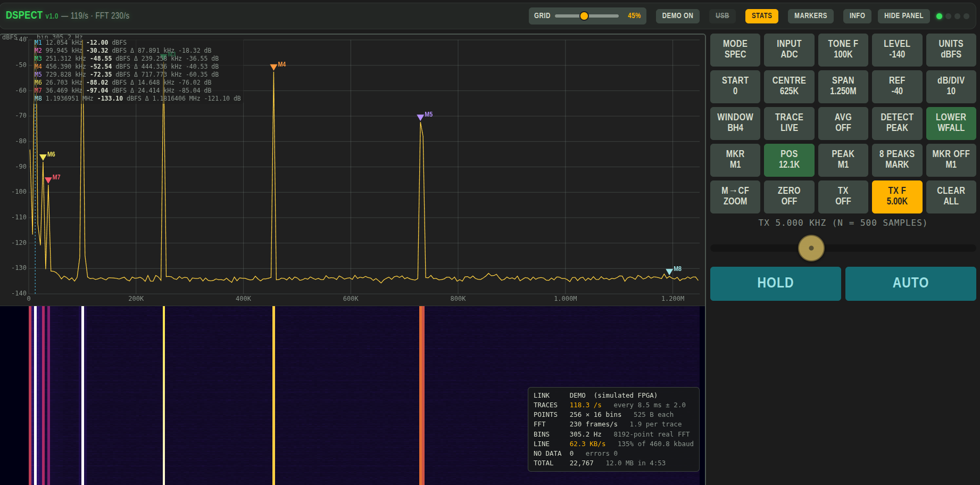Toggle the INFO overlay
This screenshot has width=980, height=485.
857,16
